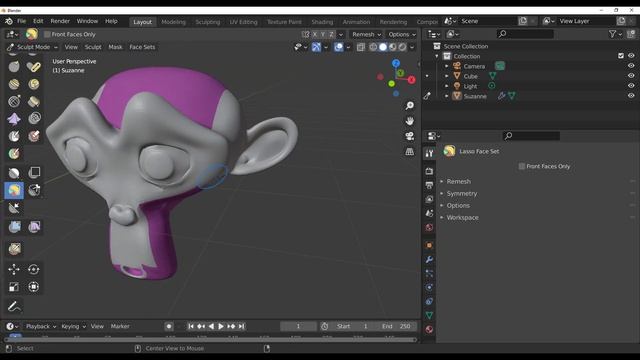
Task: Select the Box Trim tool
Action: pos(34,190)
